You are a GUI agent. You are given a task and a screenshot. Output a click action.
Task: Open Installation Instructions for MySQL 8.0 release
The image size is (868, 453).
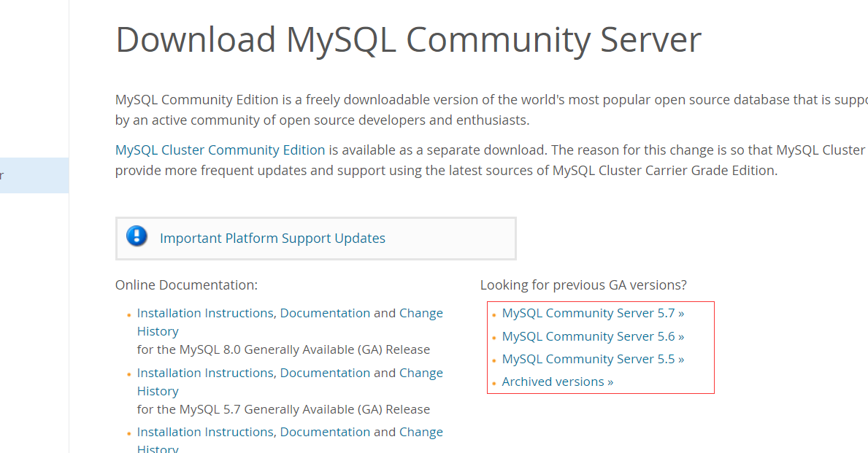(205, 313)
